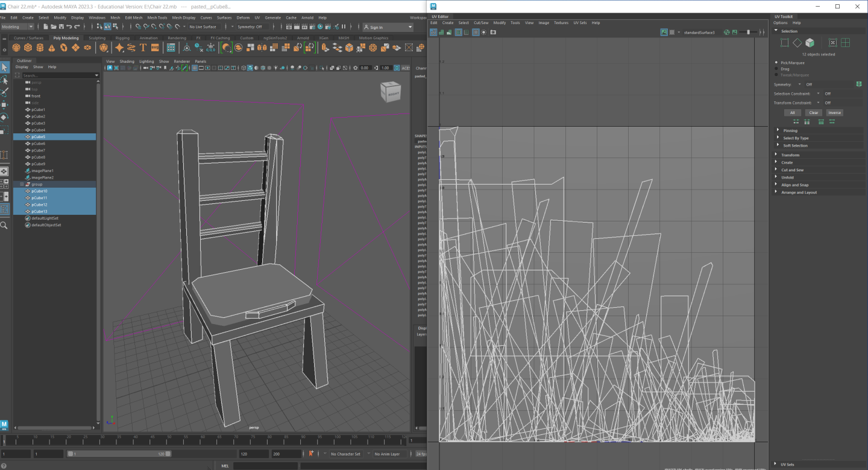Open the Mesh Tools menu
The width and height of the screenshot is (868, 470).
[157, 17]
